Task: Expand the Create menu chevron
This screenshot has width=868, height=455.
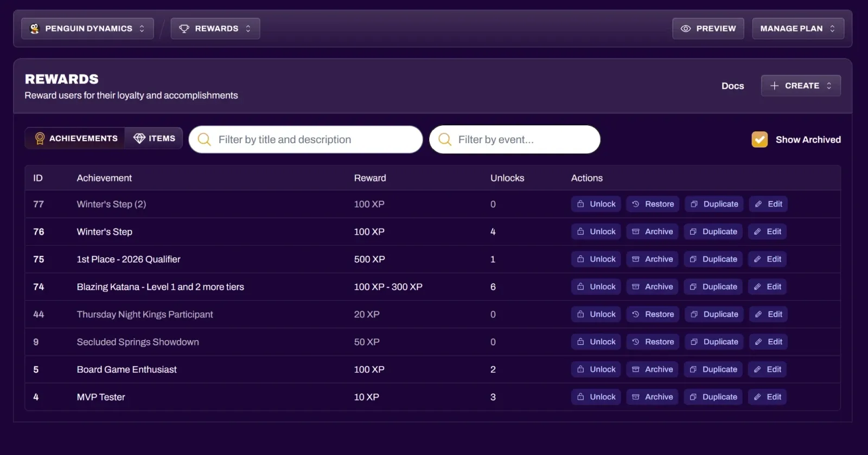Action: (829, 86)
